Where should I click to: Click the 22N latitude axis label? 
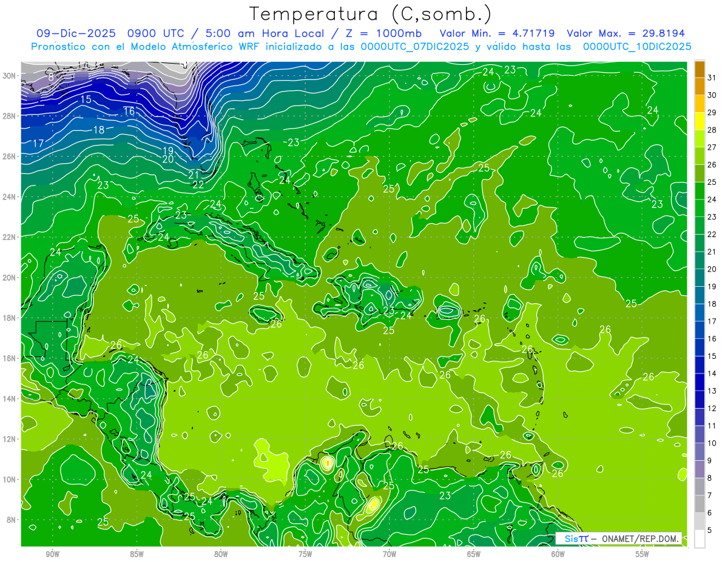tap(10, 237)
